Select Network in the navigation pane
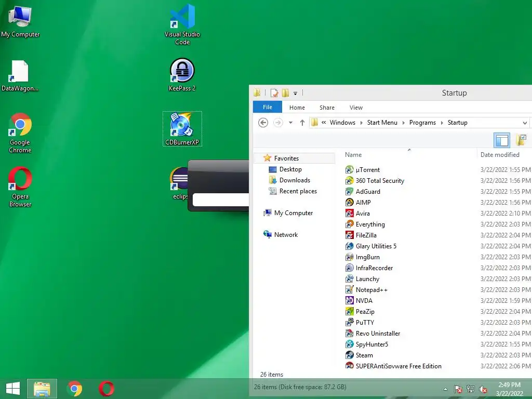Viewport: 532px width, 399px height. coord(286,234)
